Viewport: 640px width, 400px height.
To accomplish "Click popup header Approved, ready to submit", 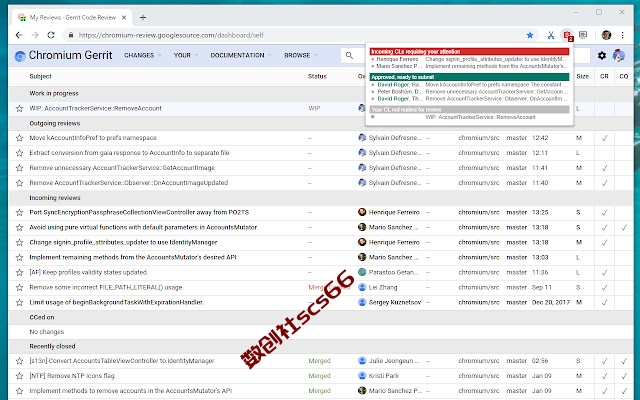I will point(469,77).
